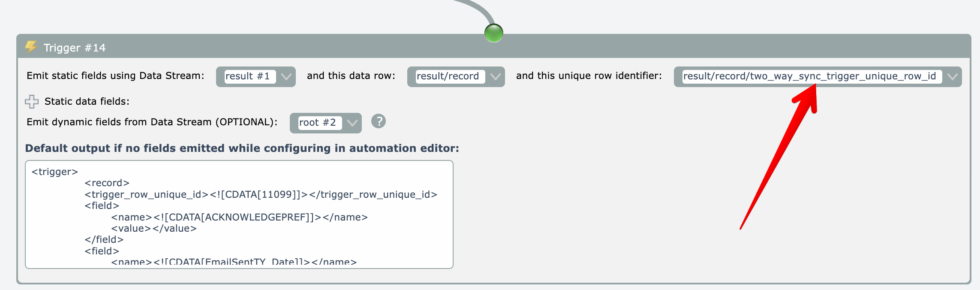Click the "Trigger #14" header title
The image size is (980, 290).
(75, 48)
